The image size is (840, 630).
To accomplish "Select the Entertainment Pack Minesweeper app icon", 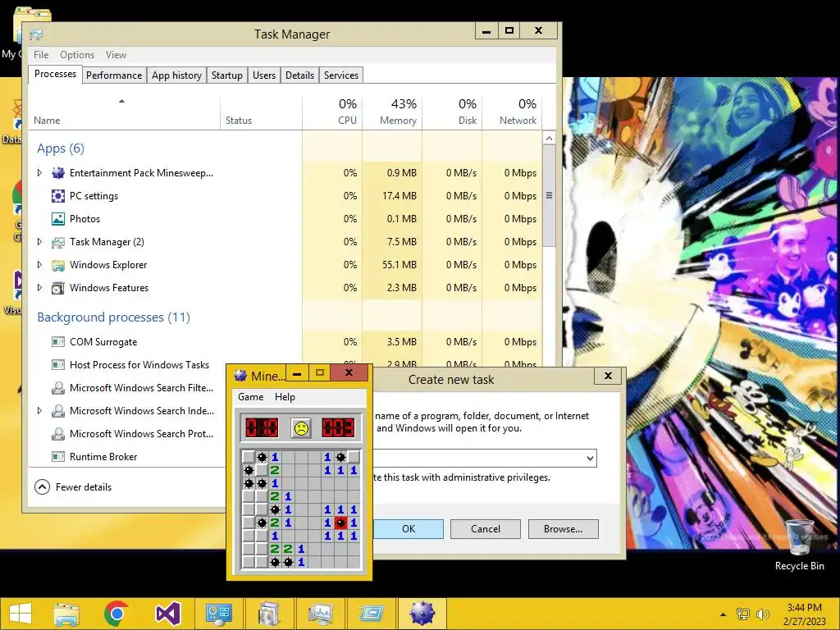I will click(58, 172).
